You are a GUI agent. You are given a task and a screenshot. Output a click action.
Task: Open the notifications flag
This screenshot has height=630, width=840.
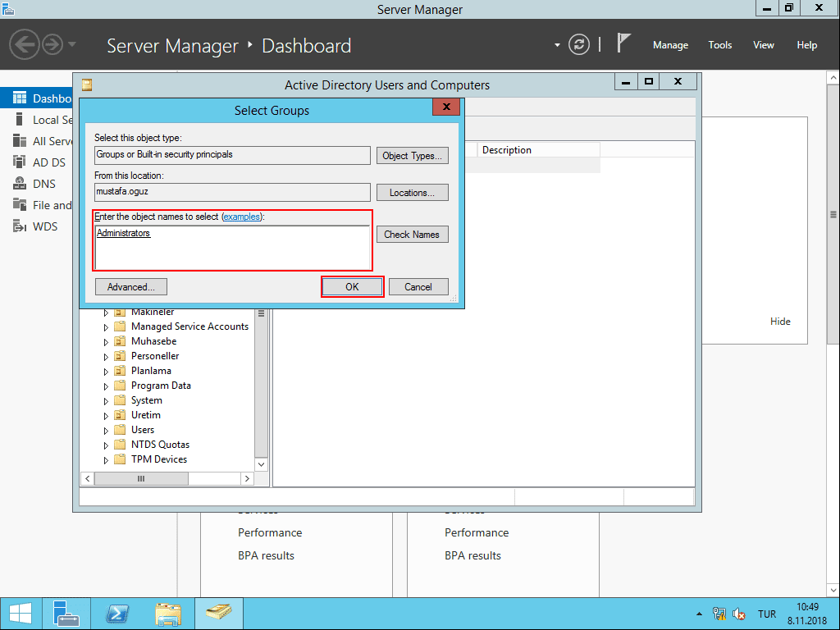(623, 43)
